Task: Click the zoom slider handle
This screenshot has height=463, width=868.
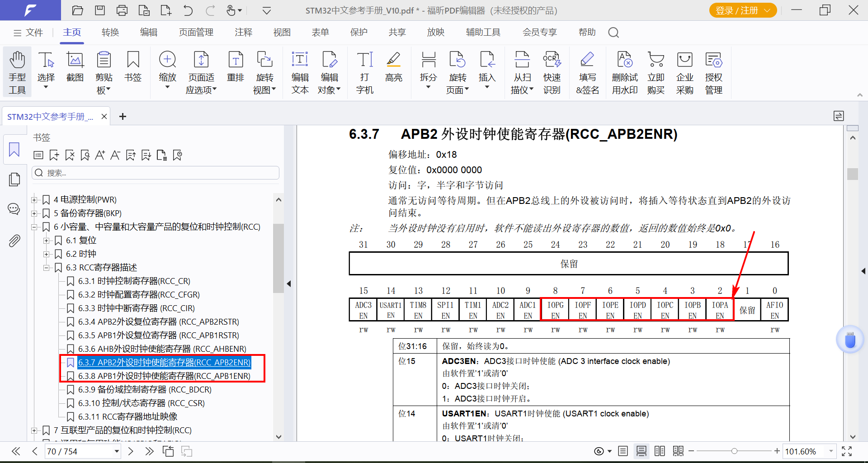Action: click(x=734, y=451)
